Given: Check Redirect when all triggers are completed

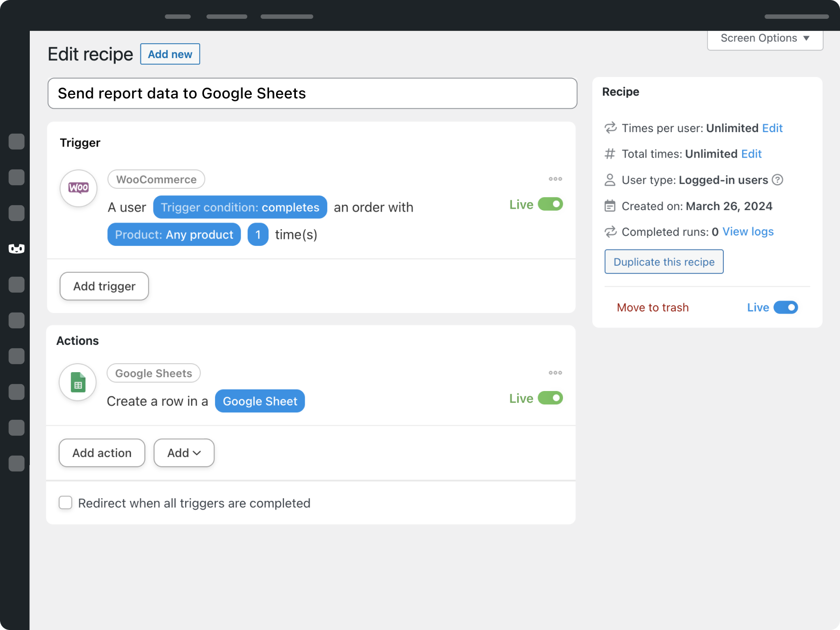Looking at the screenshot, I should tap(66, 503).
